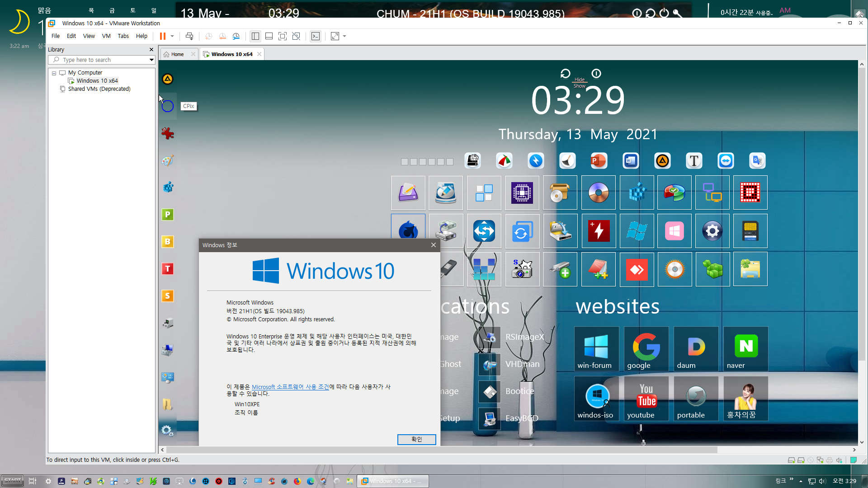Open the CPU chip tile in the app grid
The height and width of the screenshot is (488, 868).
pyautogui.click(x=522, y=193)
